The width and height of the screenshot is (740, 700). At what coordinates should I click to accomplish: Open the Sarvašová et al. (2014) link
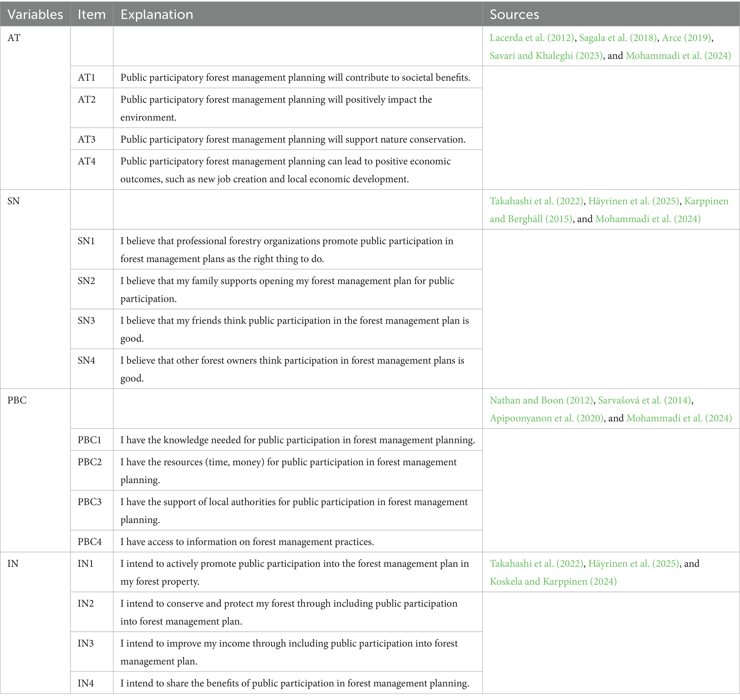645,400
